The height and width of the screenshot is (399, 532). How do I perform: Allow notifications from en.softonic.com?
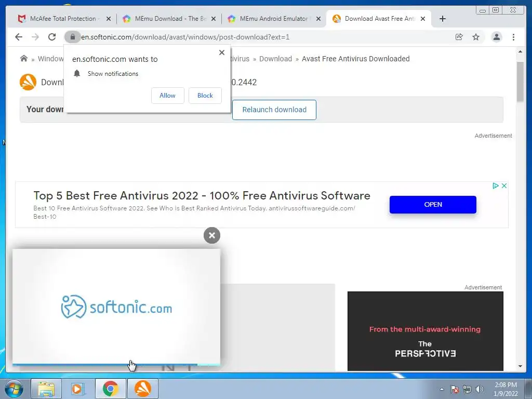(168, 96)
